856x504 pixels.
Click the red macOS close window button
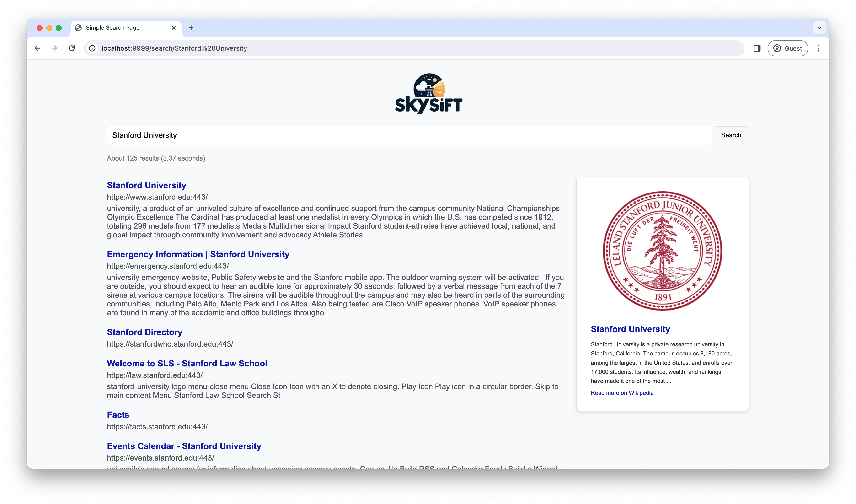click(x=40, y=28)
